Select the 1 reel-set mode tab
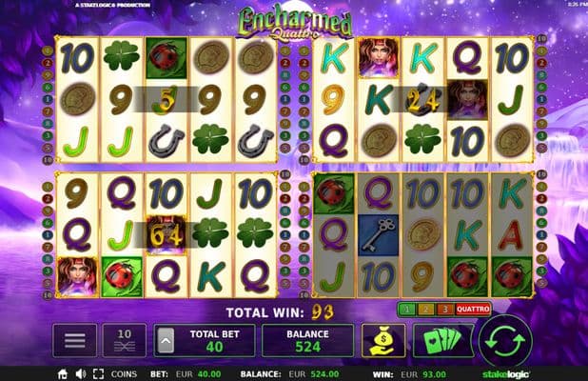Image resolution: width=588 pixels, height=381 pixels. point(407,310)
